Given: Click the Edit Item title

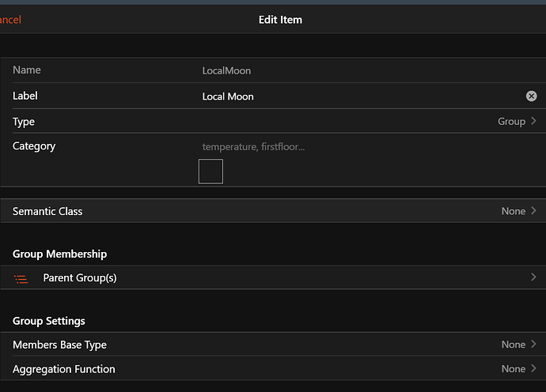Looking at the screenshot, I should [280, 20].
